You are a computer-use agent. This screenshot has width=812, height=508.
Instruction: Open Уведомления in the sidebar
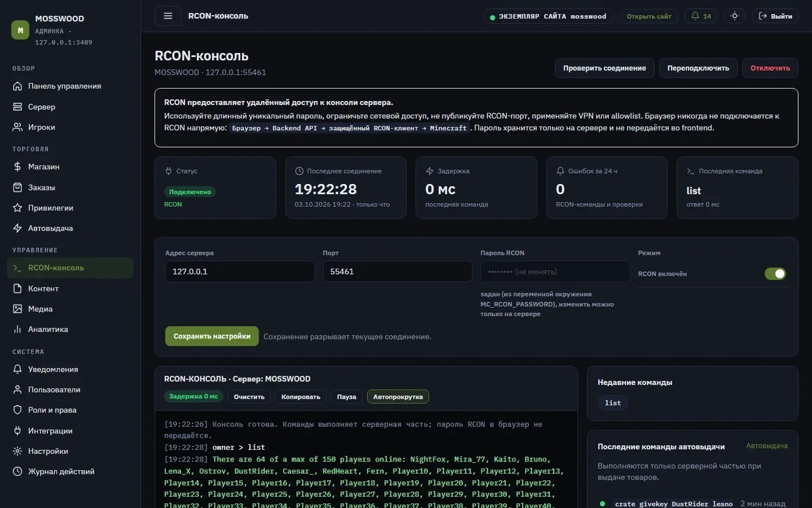pyautogui.click(x=70, y=369)
